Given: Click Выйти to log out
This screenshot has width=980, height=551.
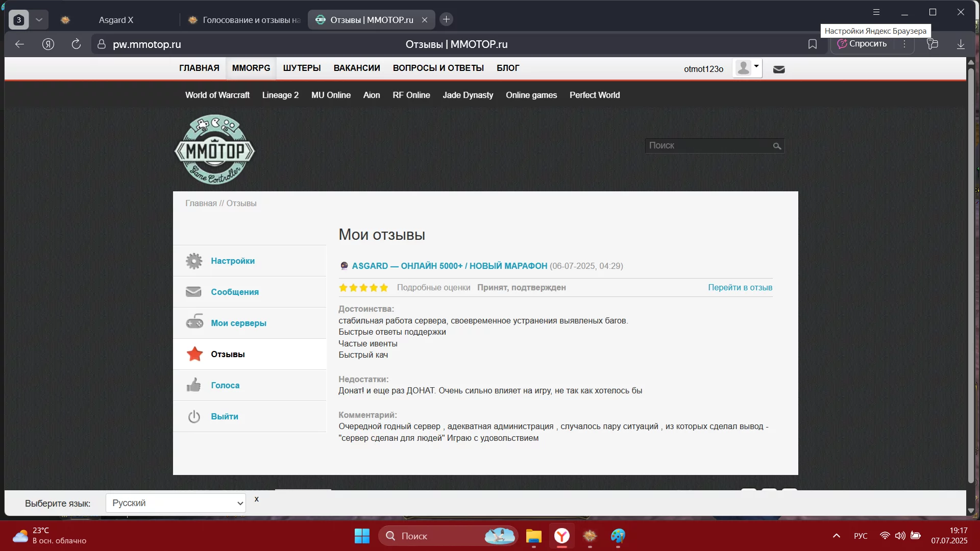Looking at the screenshot, I should 250,417.
